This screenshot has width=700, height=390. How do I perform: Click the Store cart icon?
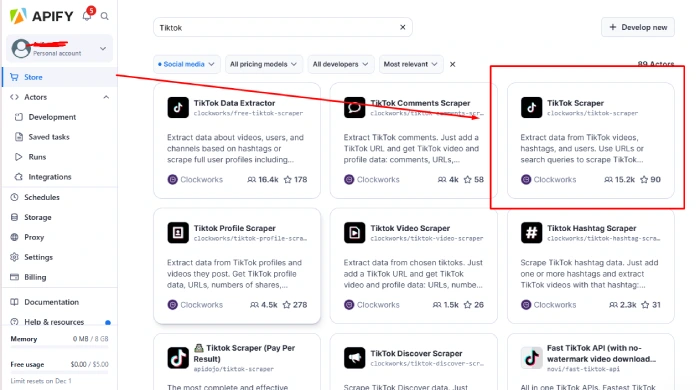(x=14, y=77)
